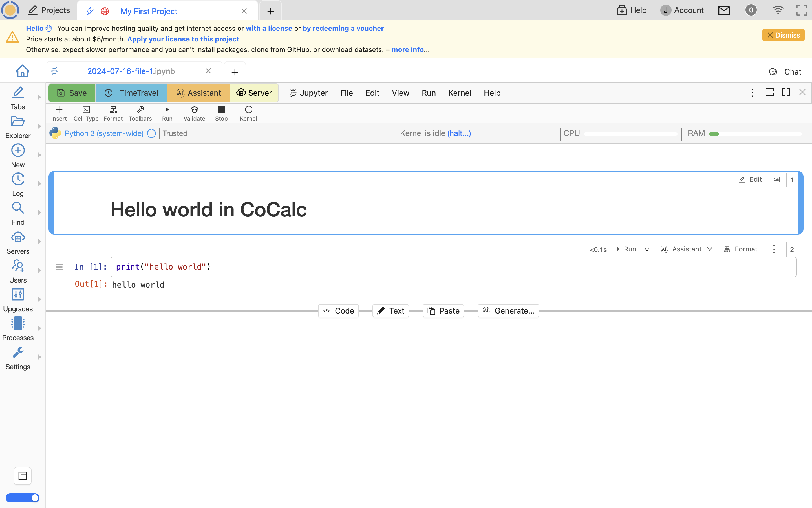Open the project Log
The height and width of the screenshot is (508, 812).
pos(18,185)
